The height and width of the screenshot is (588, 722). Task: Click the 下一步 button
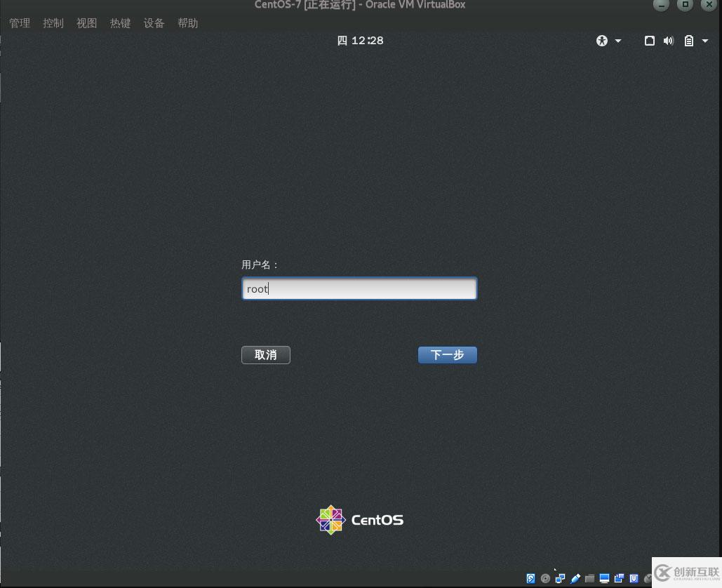click(447, 355)
